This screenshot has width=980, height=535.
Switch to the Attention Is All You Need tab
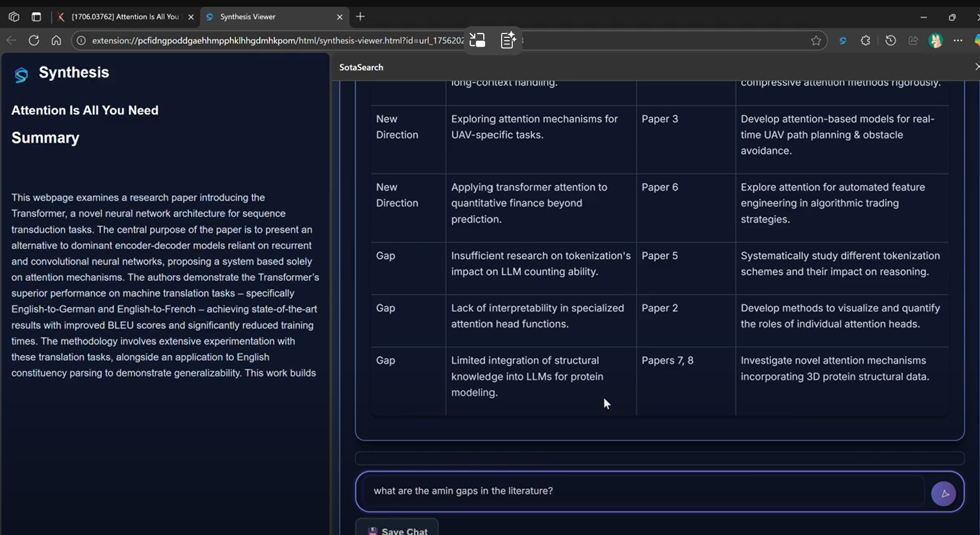pyautogui.click(x=125, y=16)
